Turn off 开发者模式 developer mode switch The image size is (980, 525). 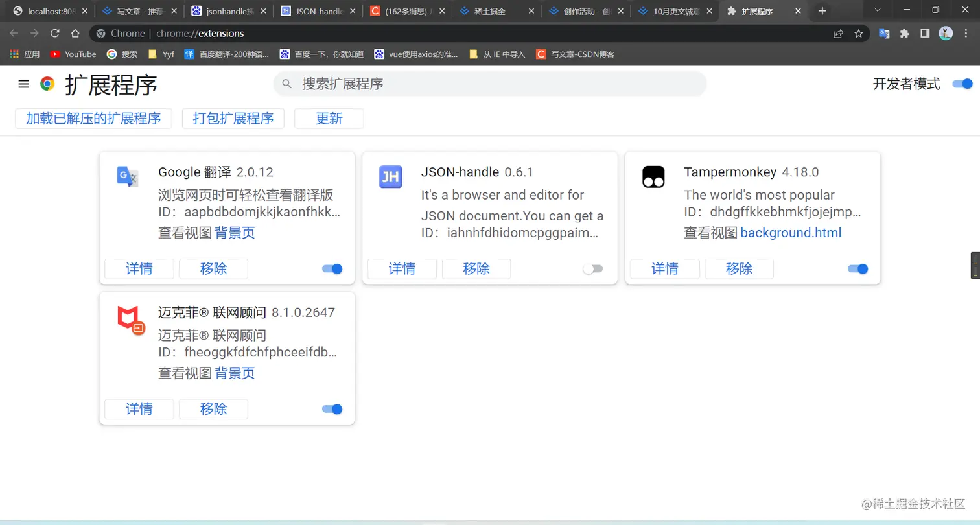[x=962, y=84]
